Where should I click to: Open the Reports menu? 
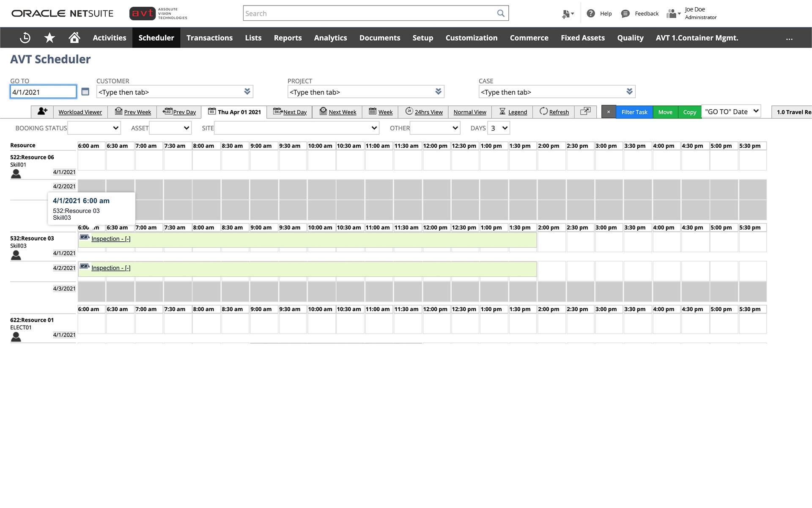click(288, 38)
